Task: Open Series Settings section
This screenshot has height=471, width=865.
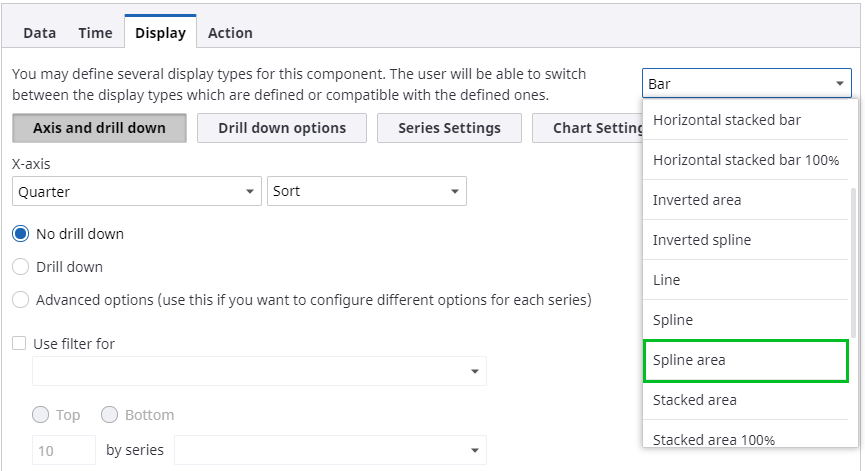Action: (x=449, y=128)
